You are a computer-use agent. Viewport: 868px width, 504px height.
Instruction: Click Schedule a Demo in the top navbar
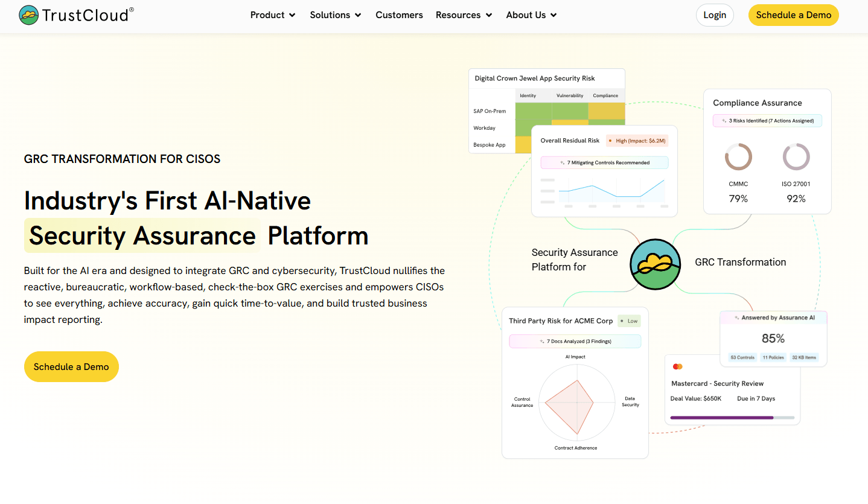coord(793,15)
